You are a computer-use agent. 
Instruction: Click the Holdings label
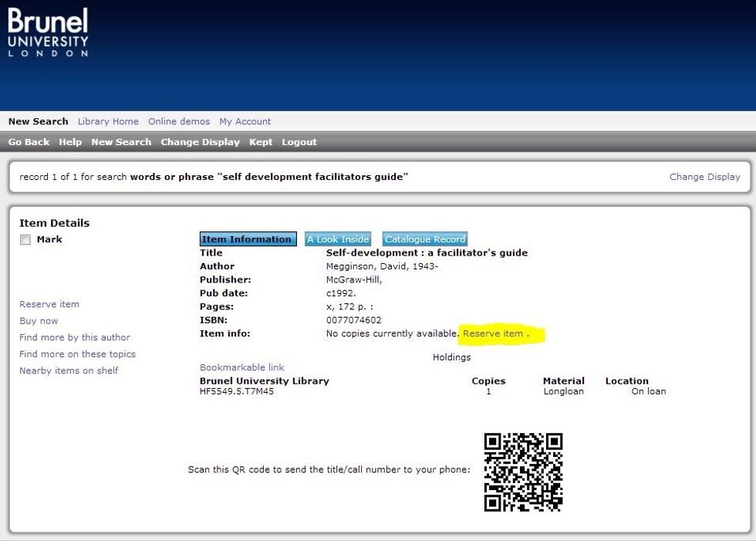click(451, 357)
